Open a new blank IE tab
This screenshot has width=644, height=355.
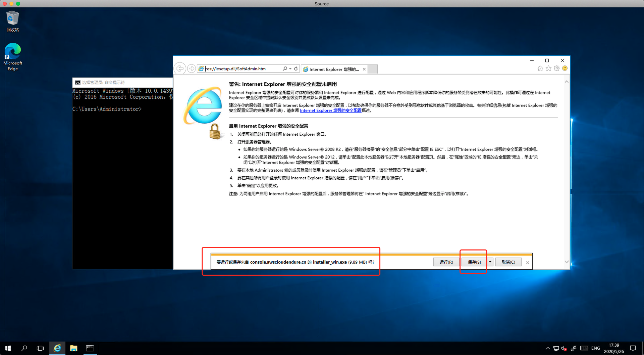coord(373,69)
